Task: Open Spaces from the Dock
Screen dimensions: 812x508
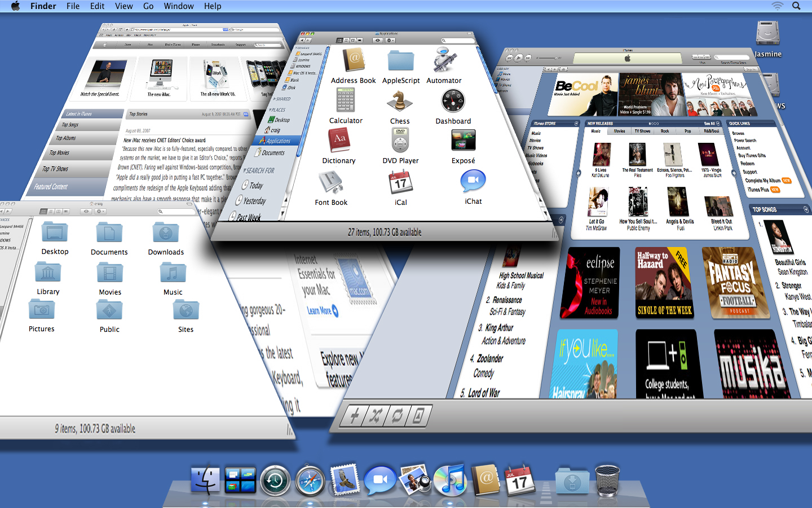Action: (x=240, y=480)
